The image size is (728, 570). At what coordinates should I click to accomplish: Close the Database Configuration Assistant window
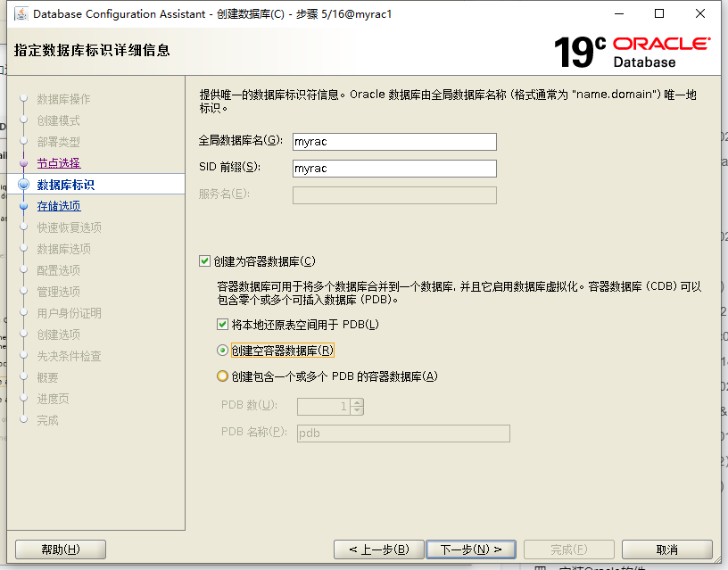700,14
